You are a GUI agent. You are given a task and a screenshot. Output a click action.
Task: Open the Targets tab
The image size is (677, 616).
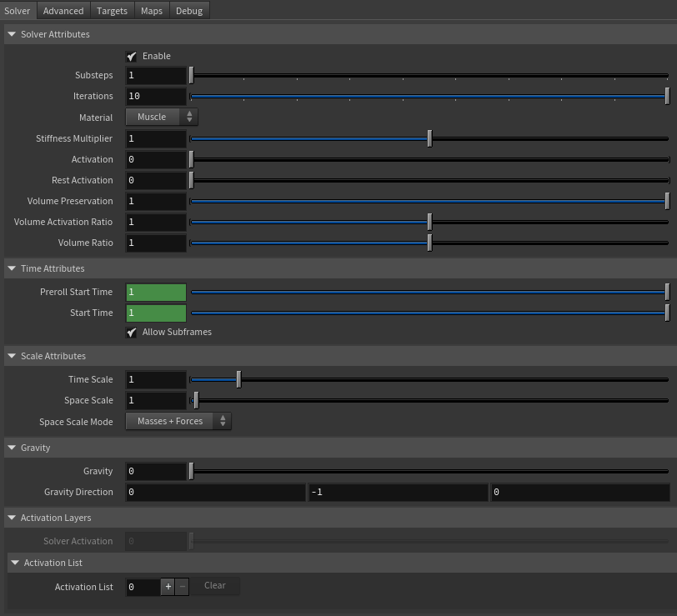click(x=112, y=11)
